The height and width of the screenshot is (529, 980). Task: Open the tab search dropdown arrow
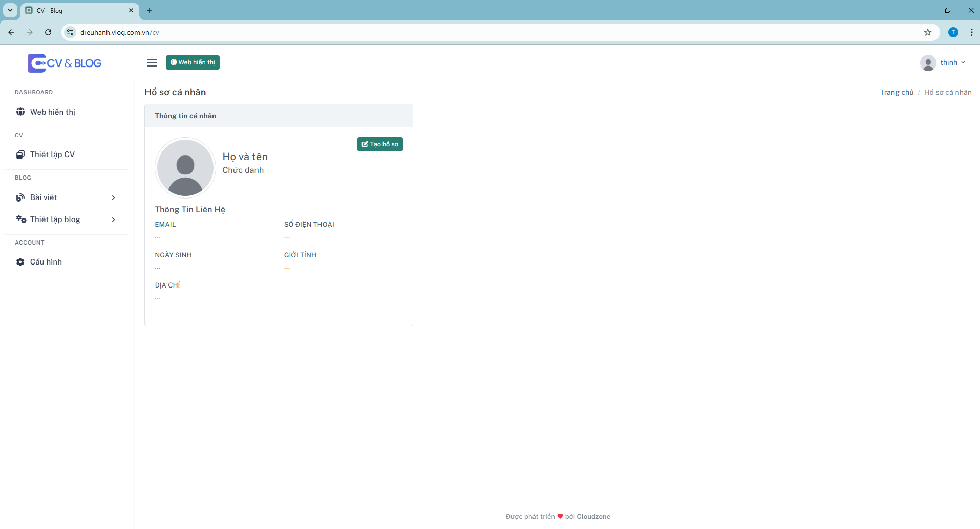[x=10, y=10]
